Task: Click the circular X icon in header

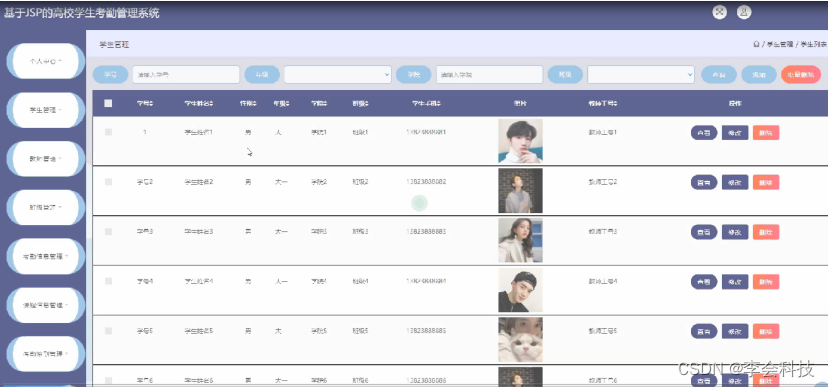Action: 719,12
